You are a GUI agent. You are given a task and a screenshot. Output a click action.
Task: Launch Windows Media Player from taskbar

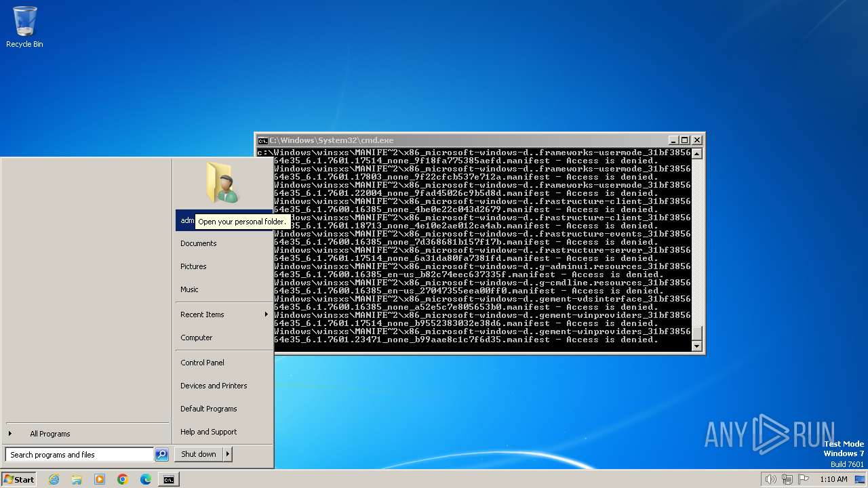point(100,479)
